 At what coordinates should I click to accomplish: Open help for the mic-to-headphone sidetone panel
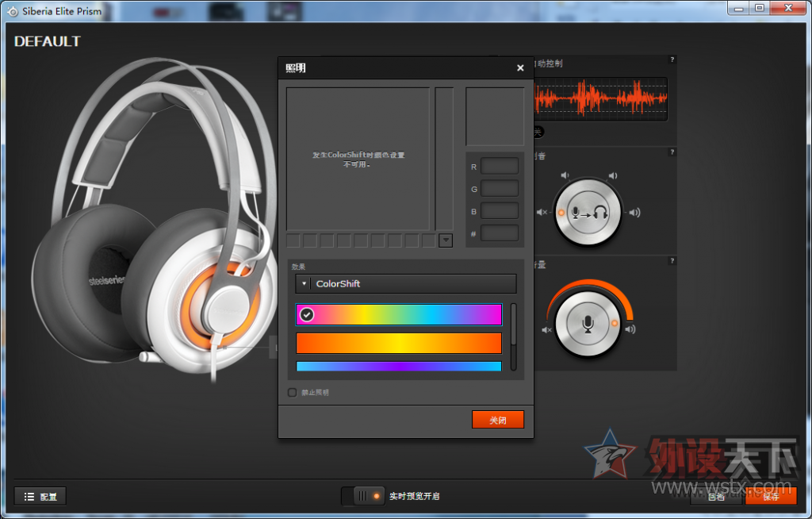[x=672, y=152]
